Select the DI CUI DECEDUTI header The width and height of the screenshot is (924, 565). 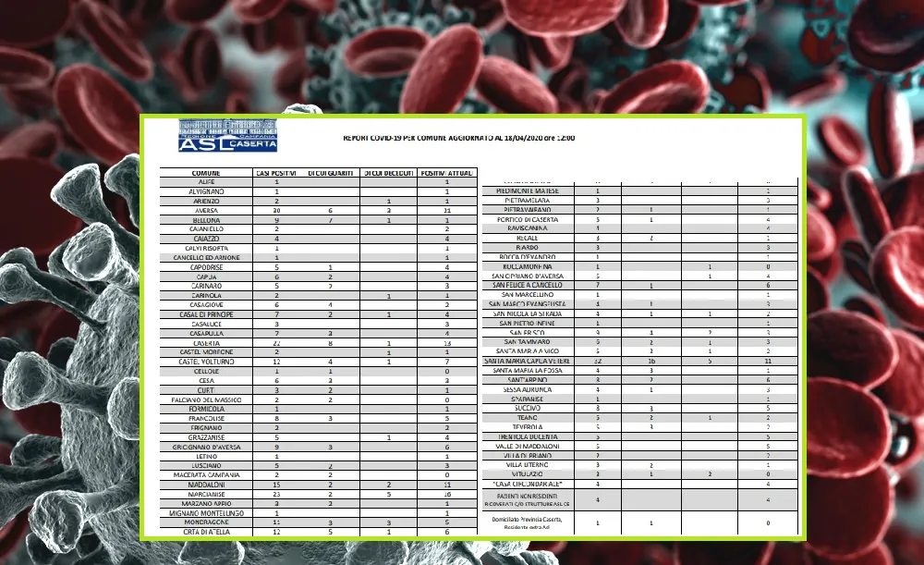pos(388,174)
